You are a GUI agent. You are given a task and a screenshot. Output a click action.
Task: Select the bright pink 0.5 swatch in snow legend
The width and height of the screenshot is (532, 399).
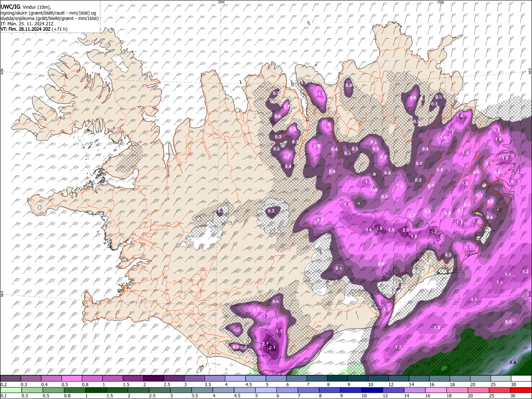[x=71, y=379]
